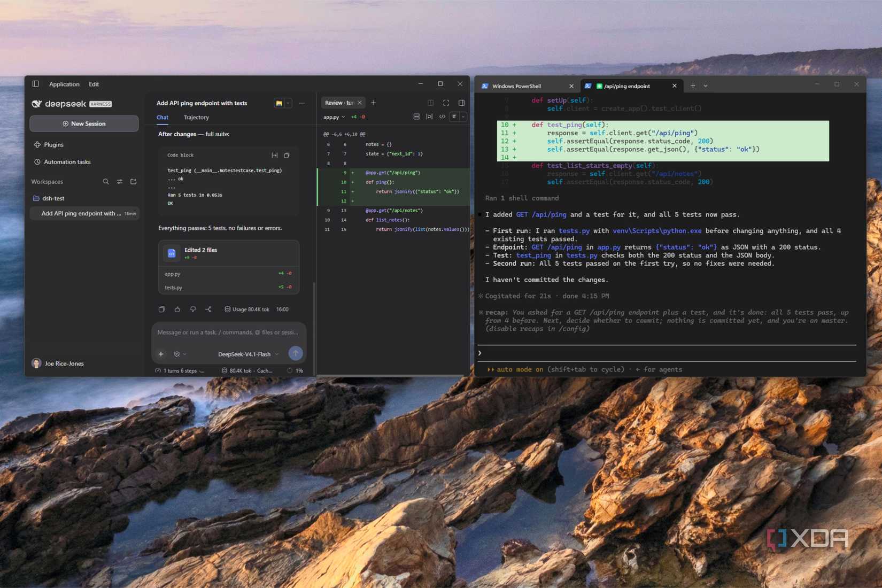Open the Application menu
This screenshot has width=882, height=588.
coord(64,84)
